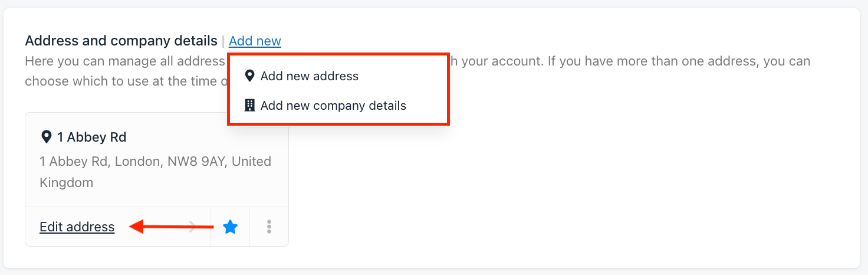Screen dimensions: 868x275
Task: Click the gray chevron arrow in the address card footer
Action: click(x=192, y=227)
